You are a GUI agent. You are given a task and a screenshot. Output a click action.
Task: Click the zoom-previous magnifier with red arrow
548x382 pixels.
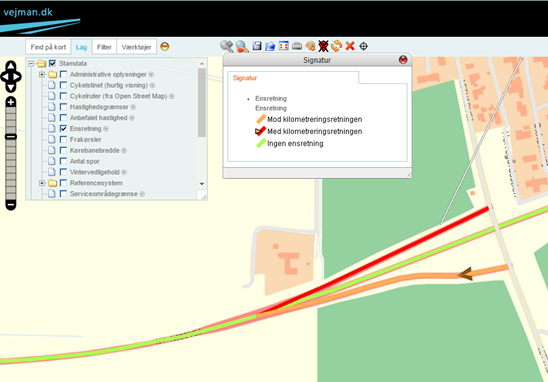(242, 46)
